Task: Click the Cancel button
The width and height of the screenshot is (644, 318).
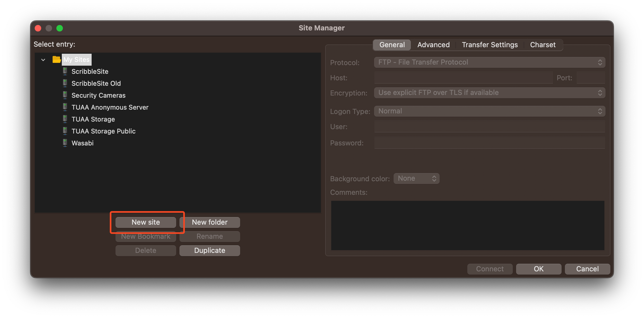Action: (587, 269)
